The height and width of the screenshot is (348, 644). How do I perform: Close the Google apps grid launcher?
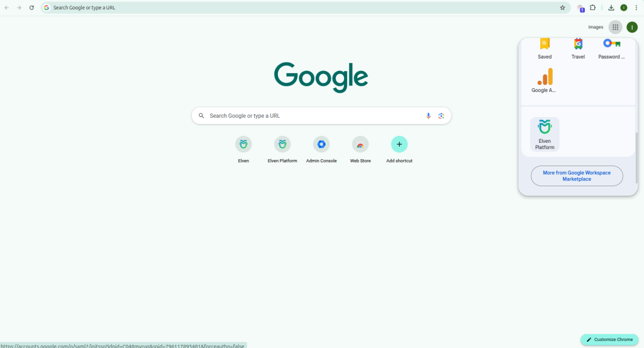pyautogui.click(x=615, y=27)
